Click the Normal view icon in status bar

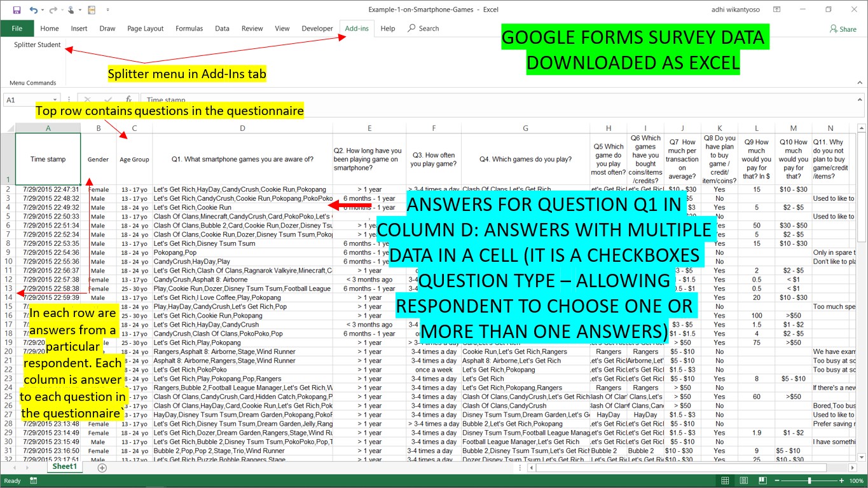(726, 481)
